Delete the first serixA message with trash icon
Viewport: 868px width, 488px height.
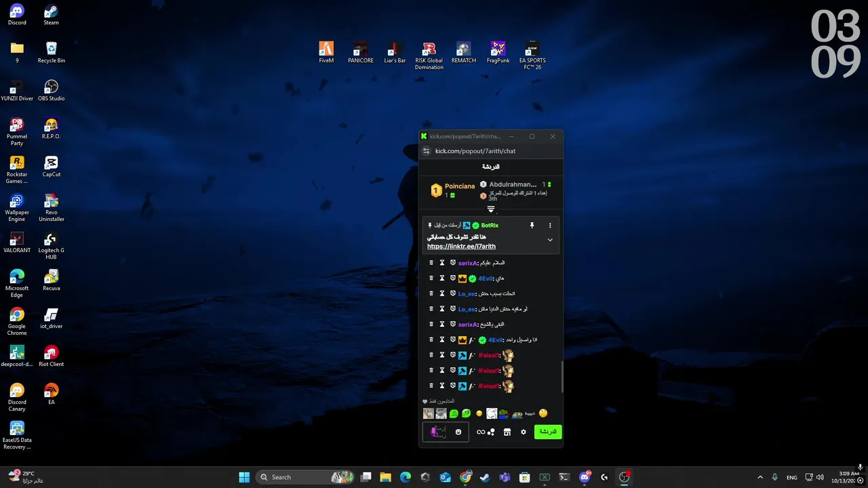(431, 263)
